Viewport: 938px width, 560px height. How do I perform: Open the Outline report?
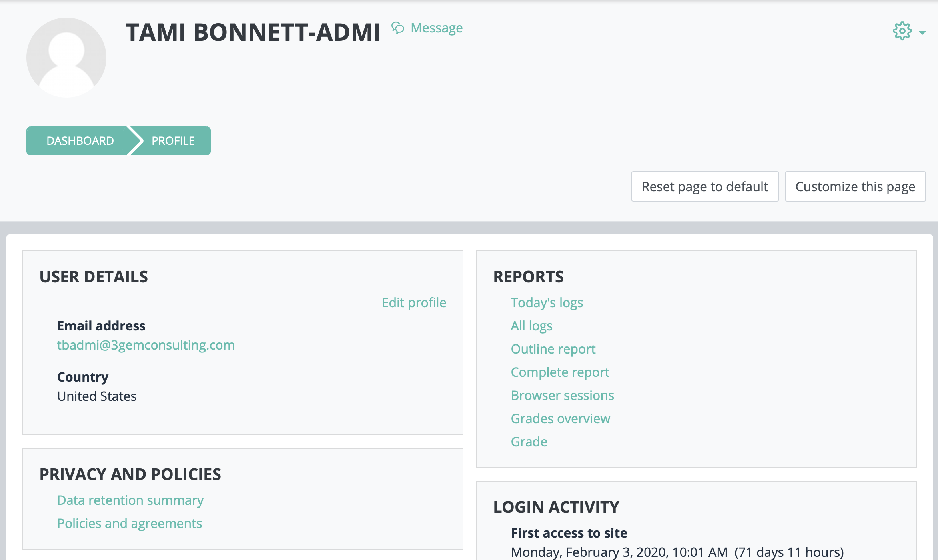coord(553,349)
